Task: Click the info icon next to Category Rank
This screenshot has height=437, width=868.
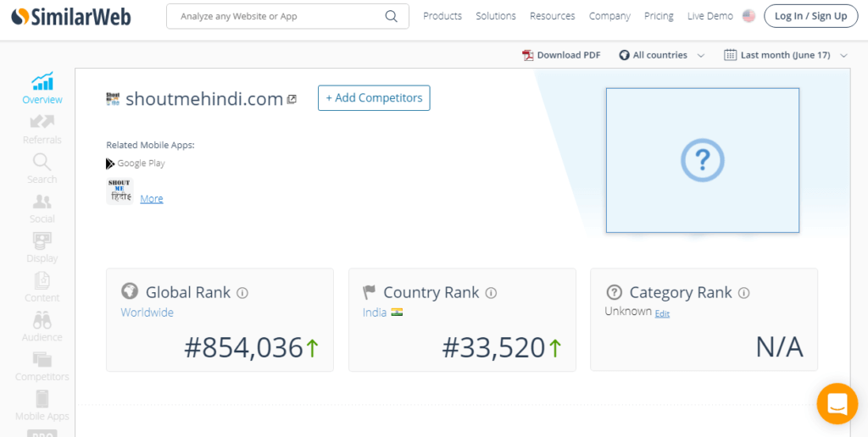Action: 744,293
